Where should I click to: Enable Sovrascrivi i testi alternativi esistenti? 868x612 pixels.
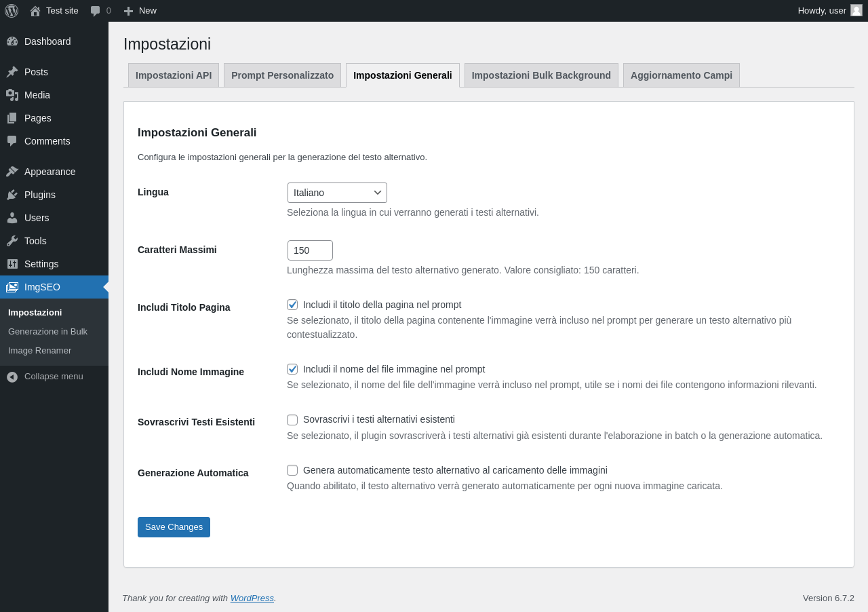click(x=292, y=420)
